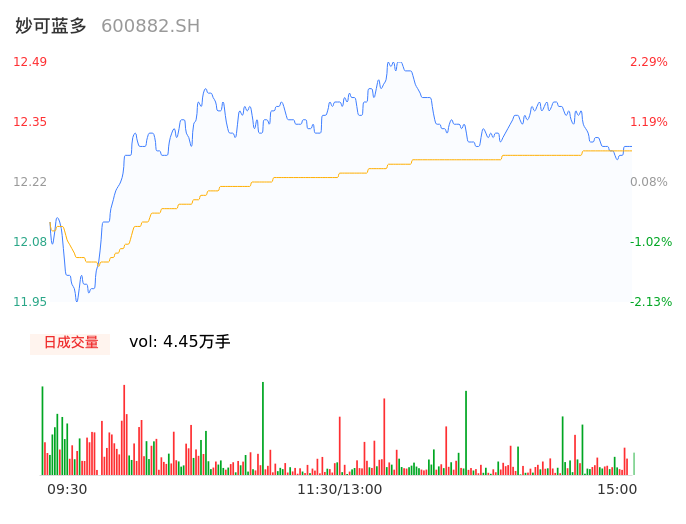The image size is (686, 524).
Task: Click the 12.35 price axis label
Action: (x=30, y=122)
